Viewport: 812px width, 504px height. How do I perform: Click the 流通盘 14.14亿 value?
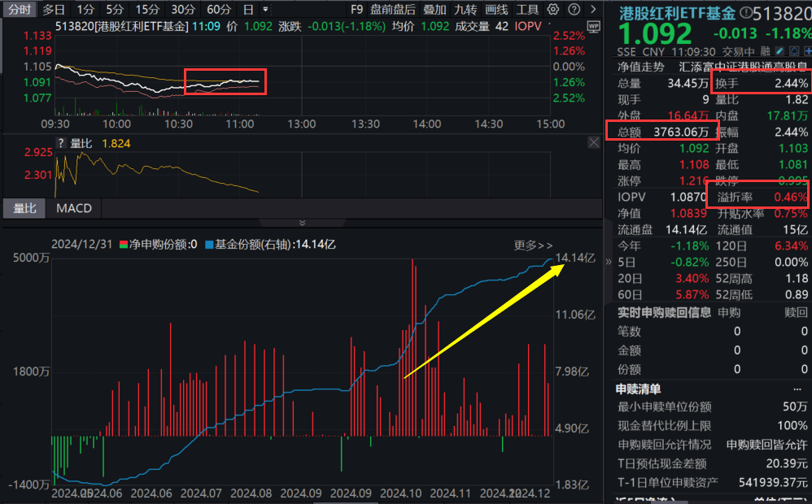(688, 230)
